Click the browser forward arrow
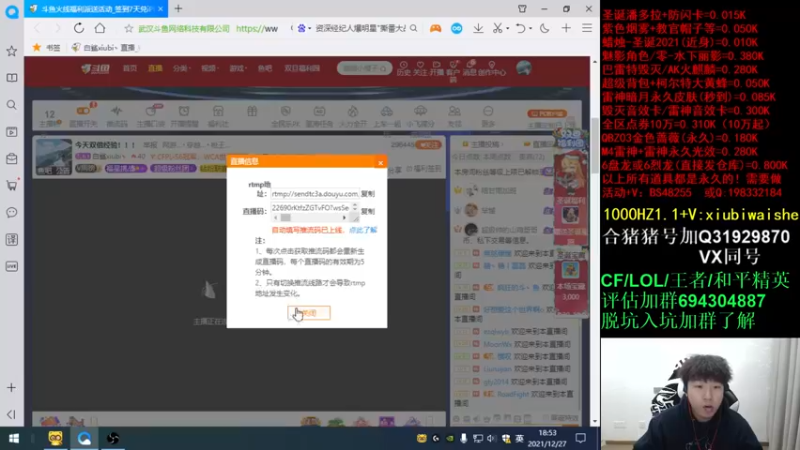This screenshot has height=450, width=800. tap(58, 29)
